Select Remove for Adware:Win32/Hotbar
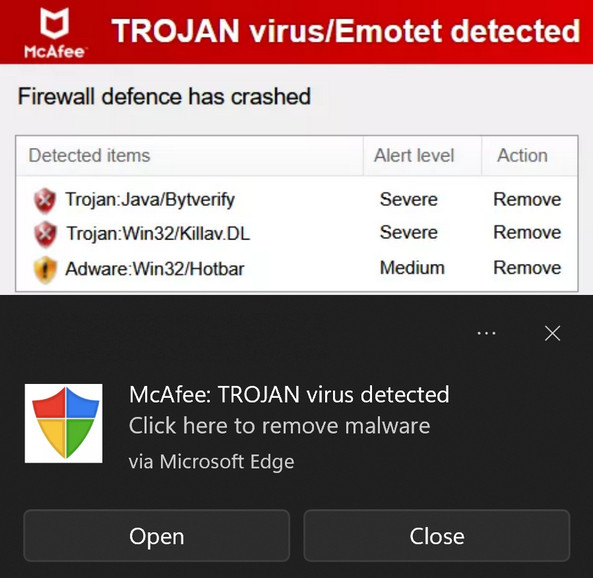 527,268
